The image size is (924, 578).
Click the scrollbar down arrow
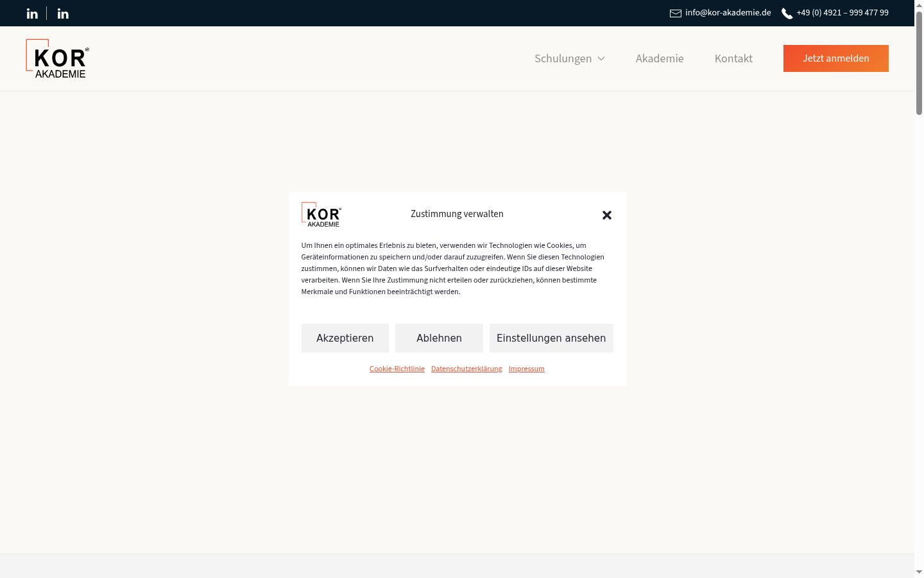point(919,572)
